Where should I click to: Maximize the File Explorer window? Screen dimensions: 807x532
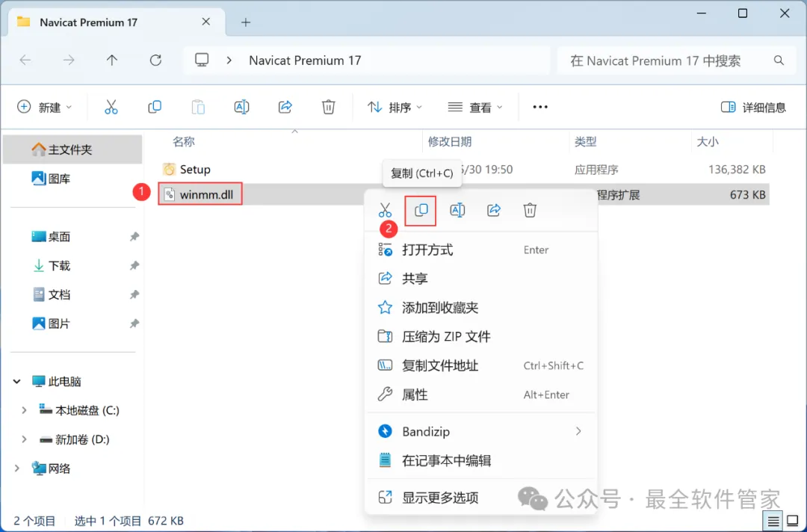742,13
